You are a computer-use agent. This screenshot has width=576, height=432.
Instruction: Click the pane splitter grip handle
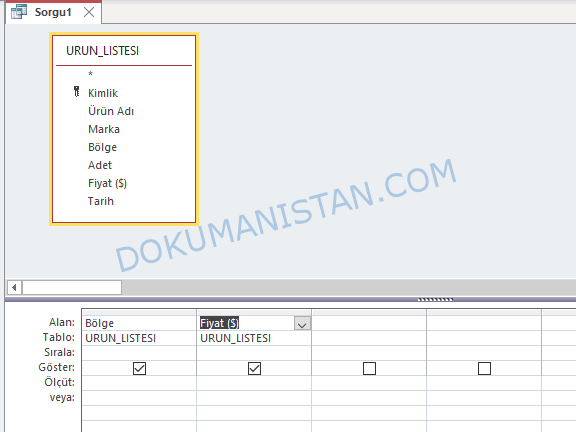(x=435, y=299)
